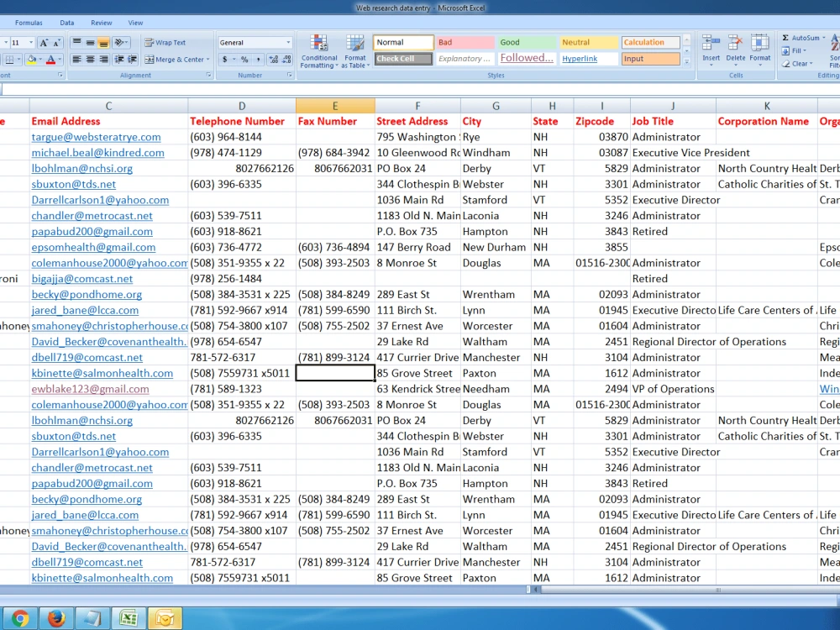This screenshot has width=840, height=630.
Task: Apply the Neutral cell style
Action: click(x=588, y=42)
